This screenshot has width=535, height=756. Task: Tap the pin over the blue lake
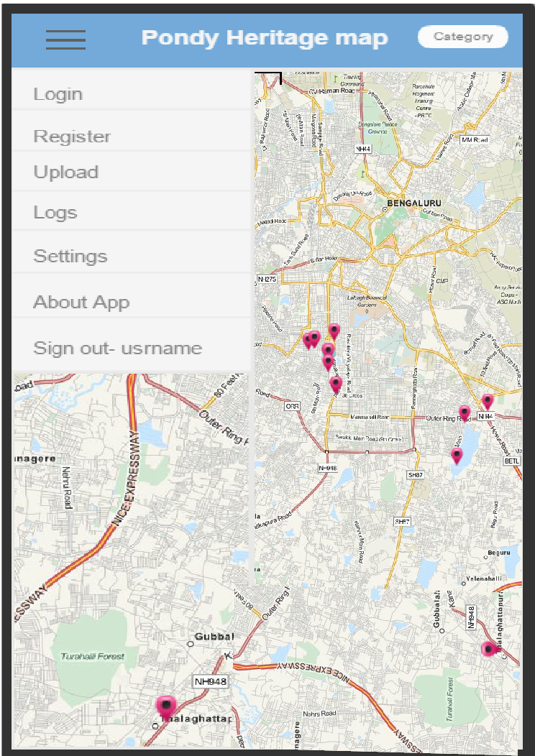point(457,455)
